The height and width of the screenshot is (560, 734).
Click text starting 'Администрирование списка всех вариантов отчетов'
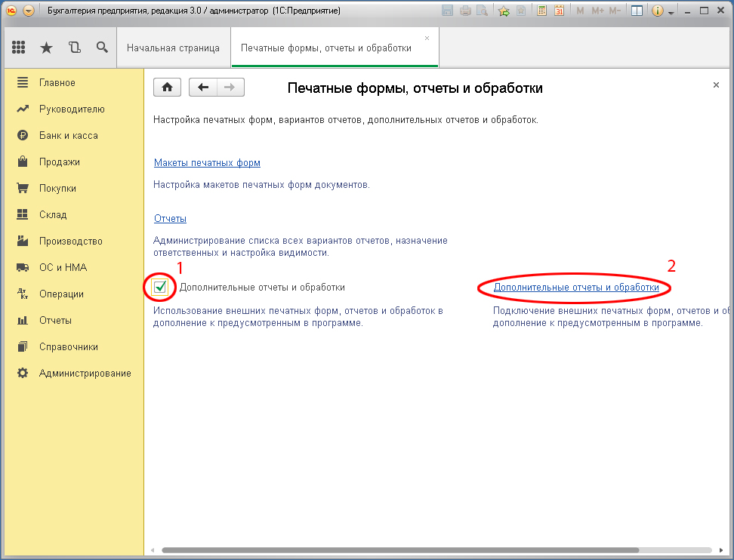301,247
